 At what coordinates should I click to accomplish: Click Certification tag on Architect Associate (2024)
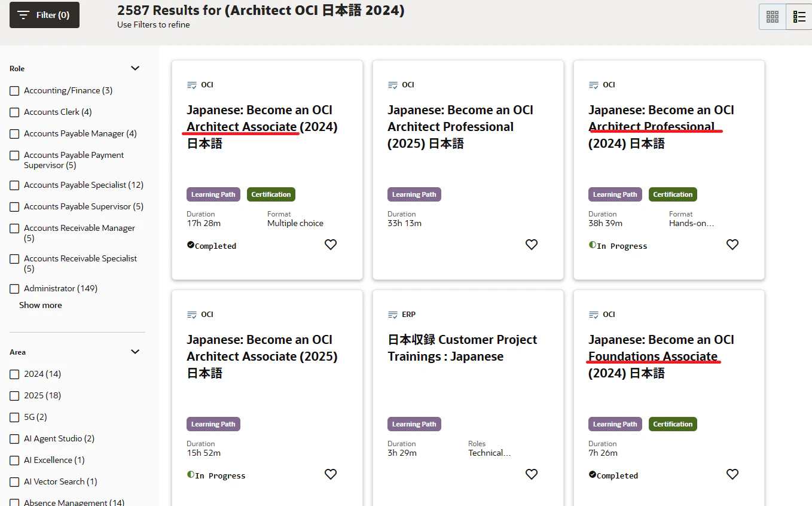[x=271, y=194]
